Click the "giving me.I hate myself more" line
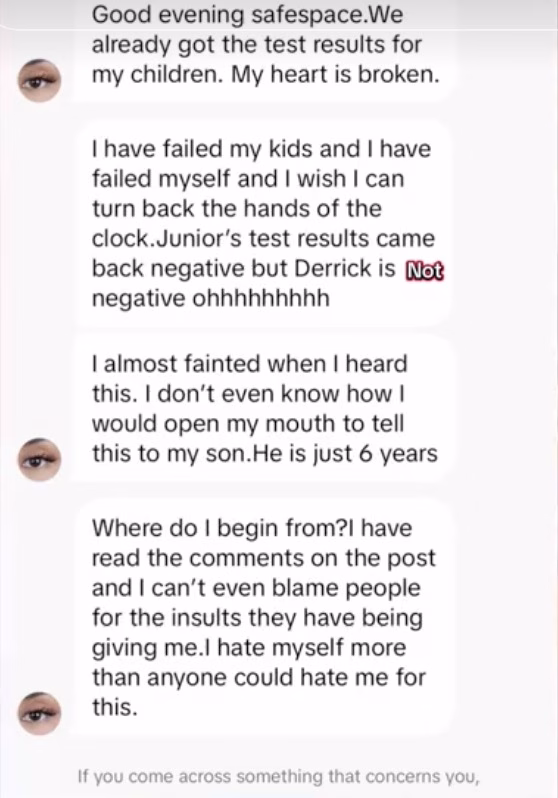Image resolution: width=558 pixels, height=798 pixels. coord(249,648)
